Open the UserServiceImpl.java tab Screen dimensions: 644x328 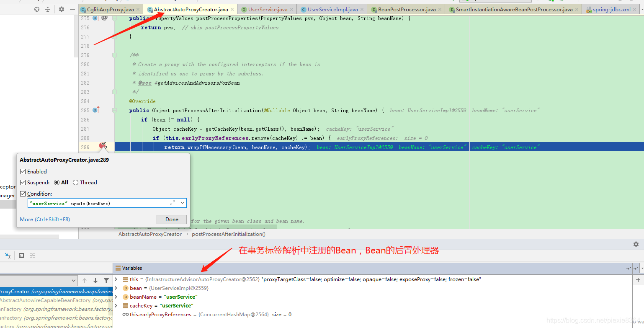click(x=332, y=10)
